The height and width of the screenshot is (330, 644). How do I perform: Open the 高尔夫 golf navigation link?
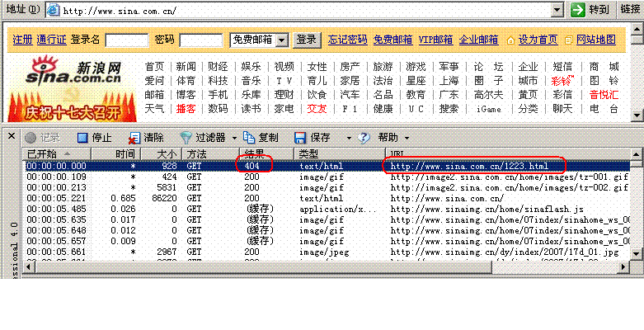coord(489,95)
